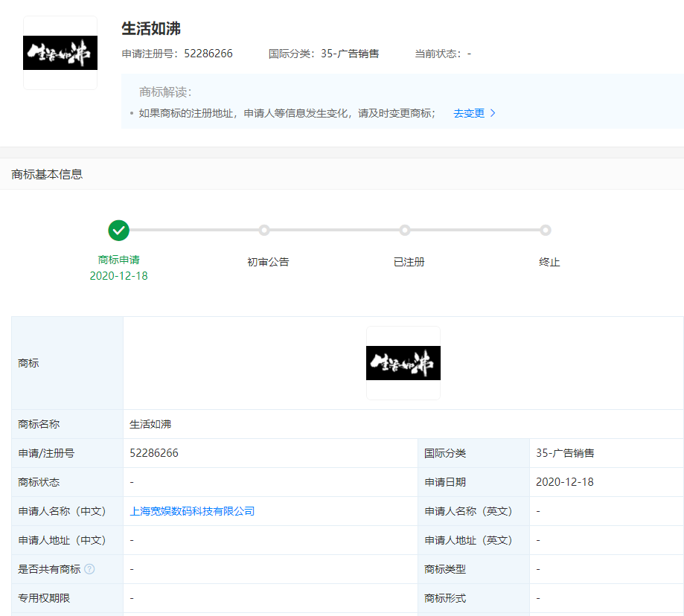Image resolution: width=684 pixels, height=616 pixels.
Task: Click the trademark logo thumbnail in header
Action: (60, 53)
